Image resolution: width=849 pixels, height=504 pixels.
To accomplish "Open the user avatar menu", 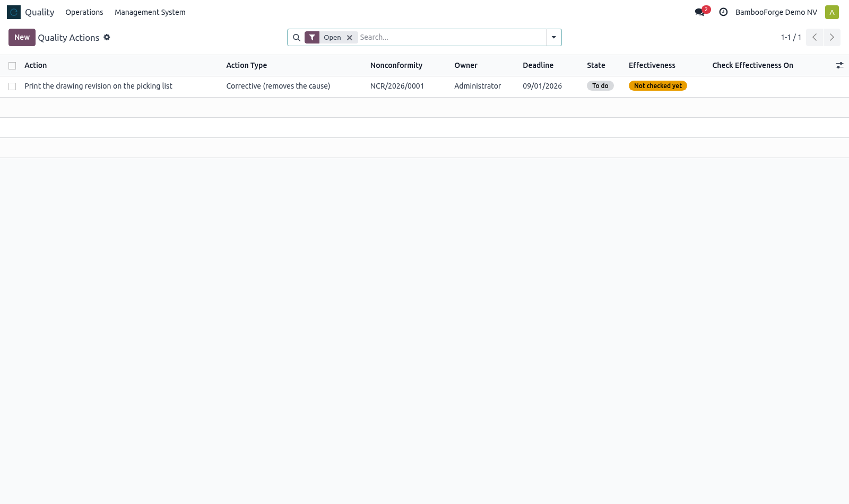I will [x=831, y=12].
